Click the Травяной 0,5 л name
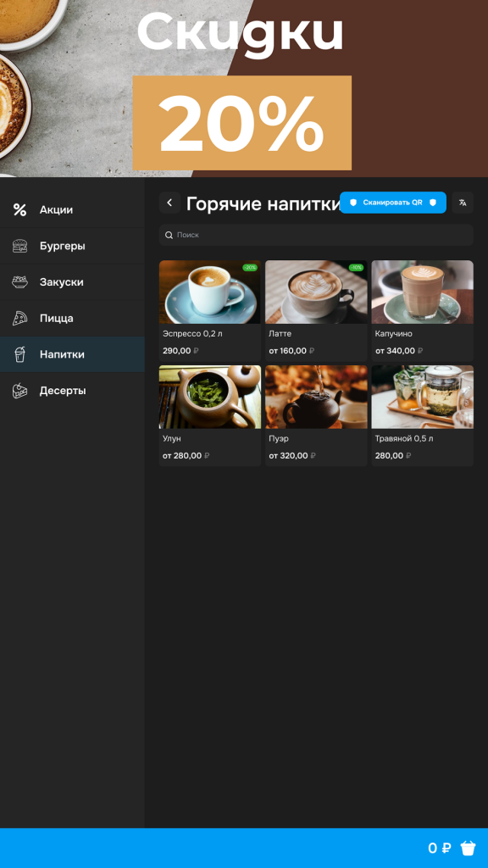 [404, 438]
